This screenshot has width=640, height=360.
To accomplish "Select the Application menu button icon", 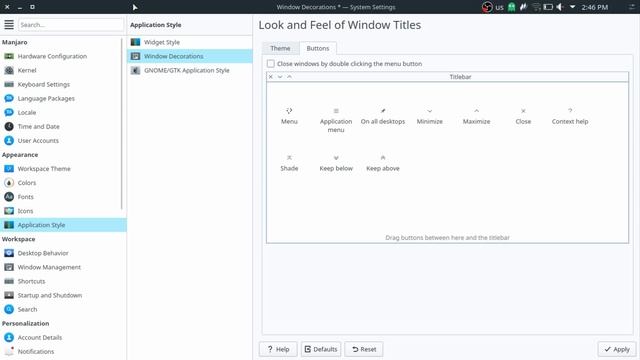I will 336,111.
